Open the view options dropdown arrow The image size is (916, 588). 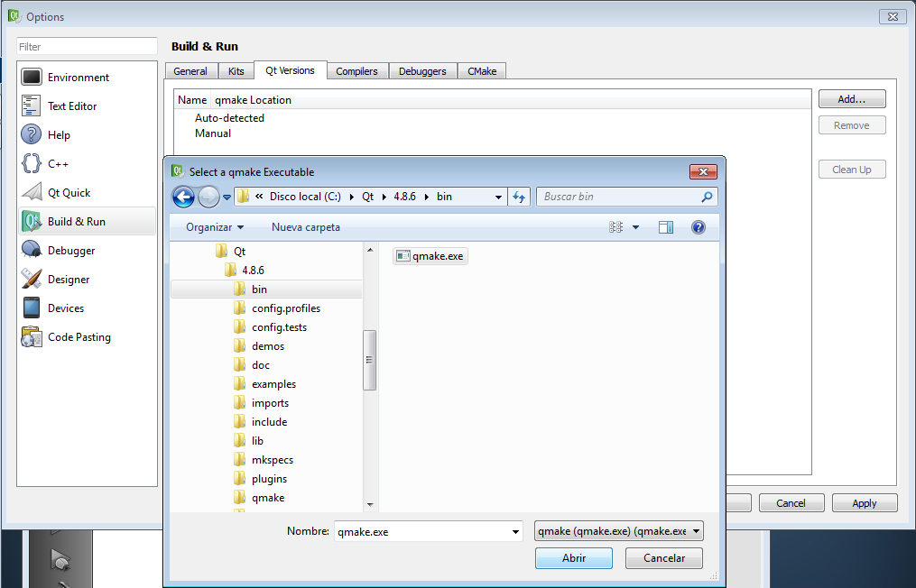tap(635, 227)
